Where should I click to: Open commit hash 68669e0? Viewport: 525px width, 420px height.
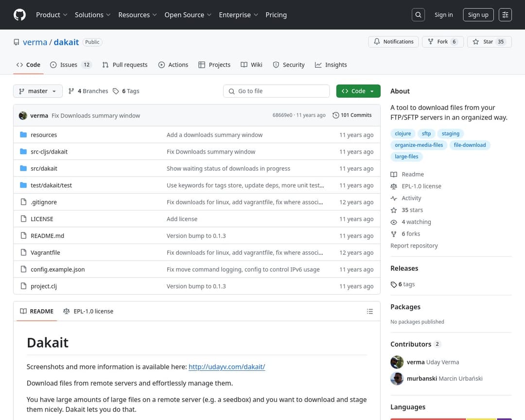(x=282, y=115)
